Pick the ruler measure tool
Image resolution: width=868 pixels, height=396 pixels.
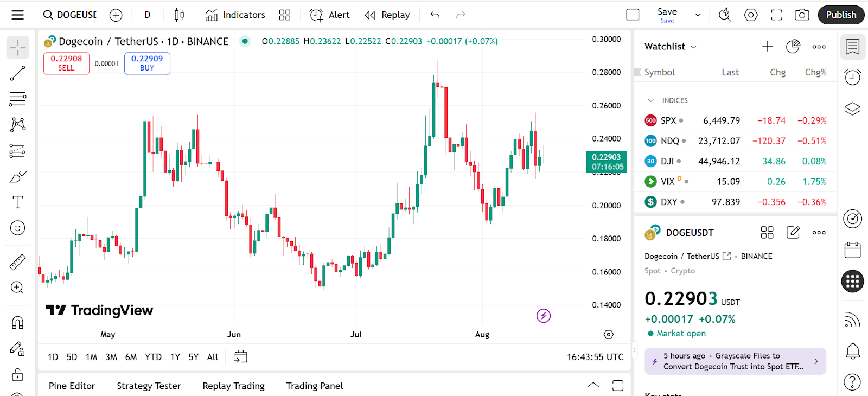click(17, 263)
